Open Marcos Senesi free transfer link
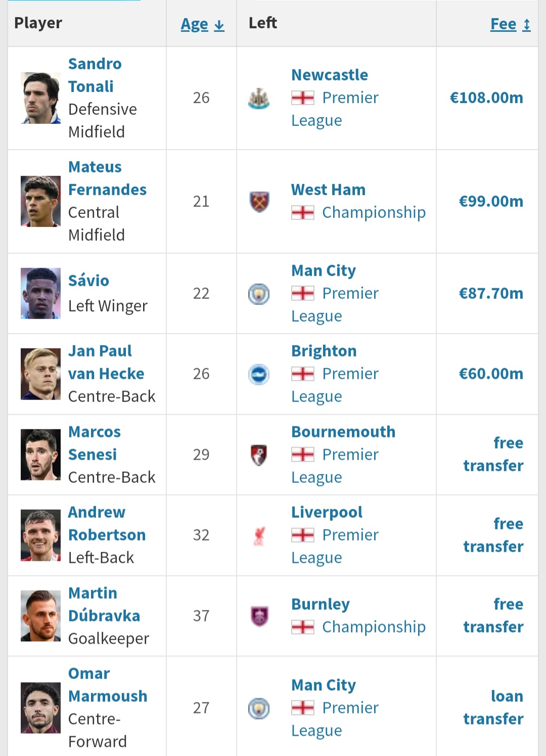The height and width of the screenshot is (756, 546). click(493, 454)
